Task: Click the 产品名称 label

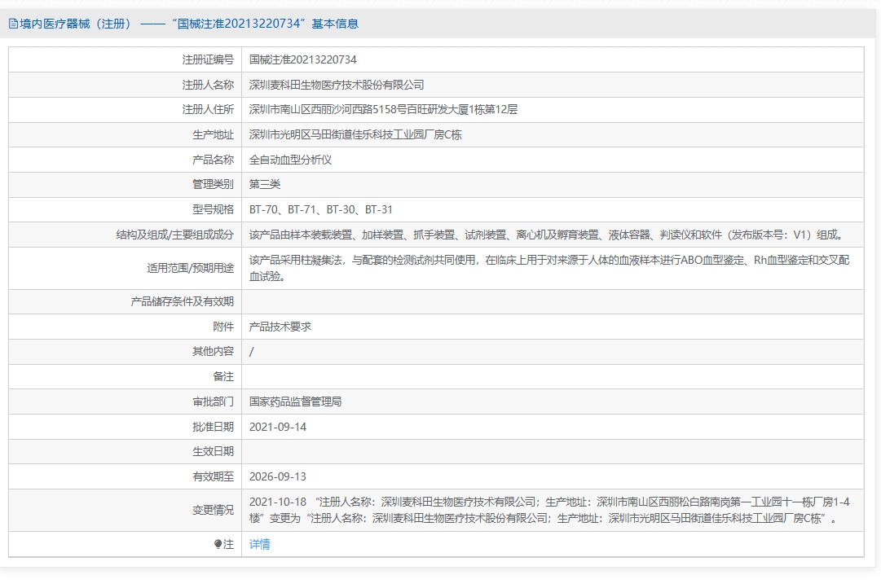Action: coord(213,160)
